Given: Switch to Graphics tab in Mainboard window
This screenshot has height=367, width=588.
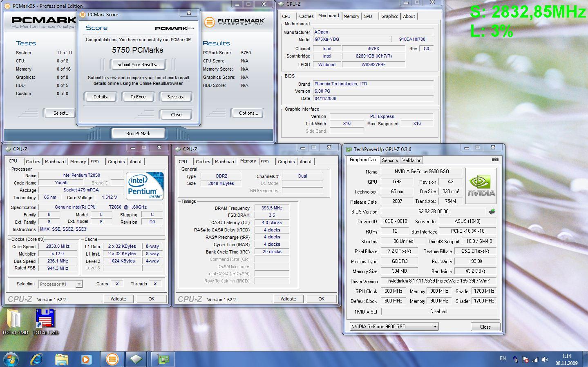Looking at the screenshot, I should [x=389, y=16].
